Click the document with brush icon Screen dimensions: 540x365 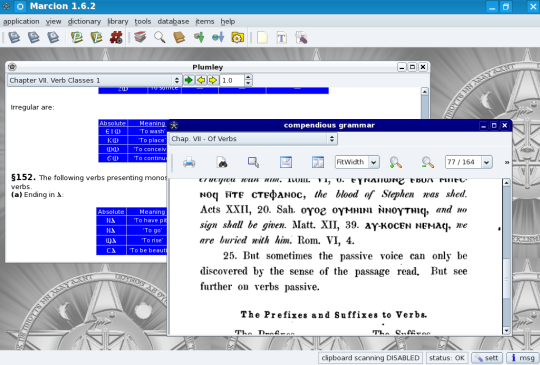click(x=301, y=37)
